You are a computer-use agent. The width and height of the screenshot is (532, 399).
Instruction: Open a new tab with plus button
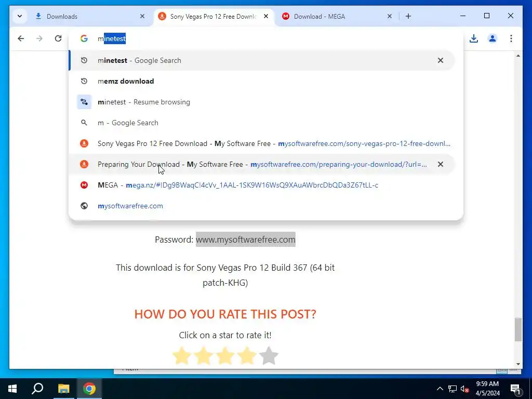pos(408,16)
